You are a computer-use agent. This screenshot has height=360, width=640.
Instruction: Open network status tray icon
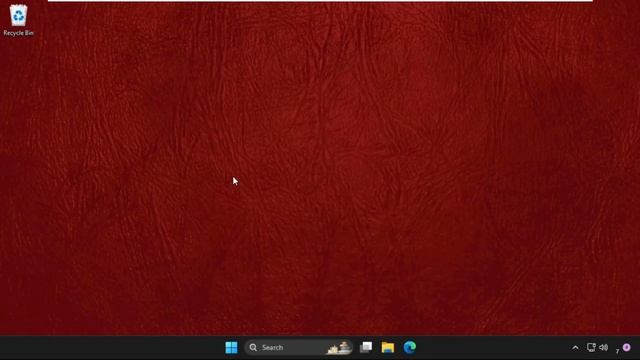[591, 347]
